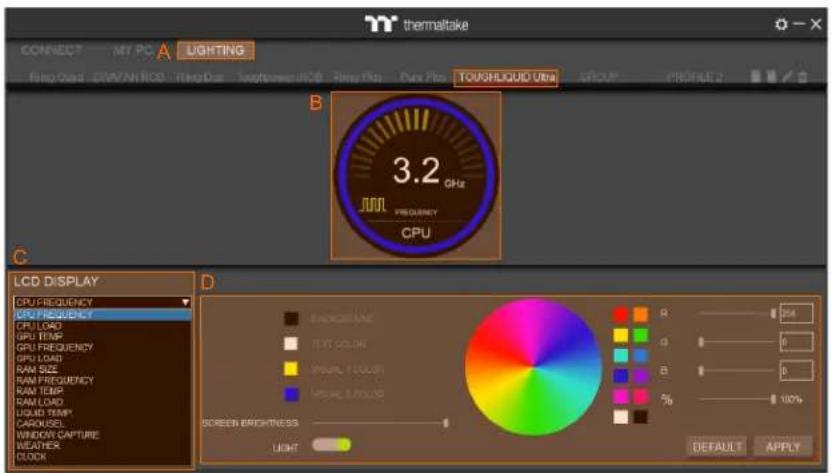Select the white preset swatch
The width and height of the screenshot is (832, 473).
[x=620, y=417]
